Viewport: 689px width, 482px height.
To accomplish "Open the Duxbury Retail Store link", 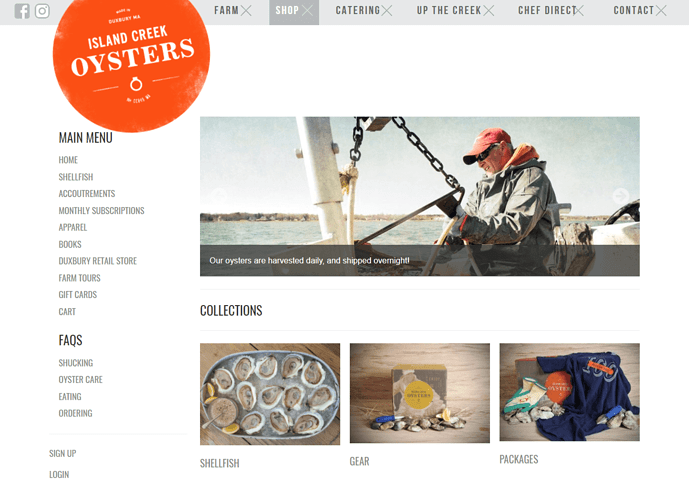I will 98,261.
